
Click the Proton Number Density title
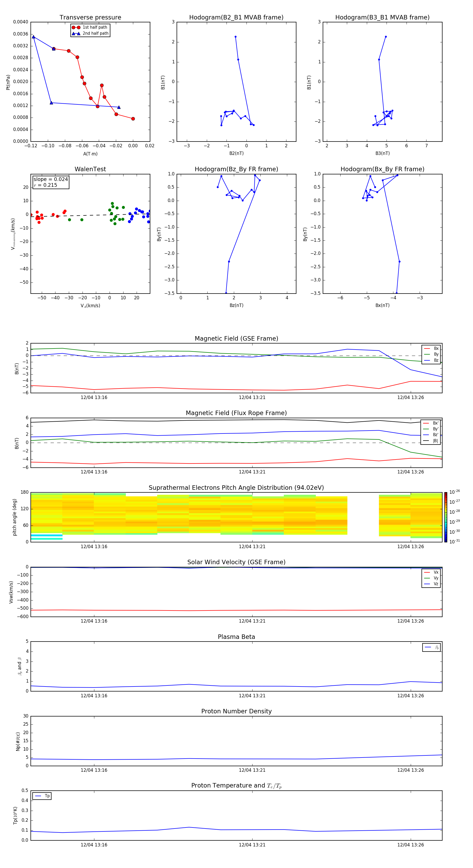236,711
